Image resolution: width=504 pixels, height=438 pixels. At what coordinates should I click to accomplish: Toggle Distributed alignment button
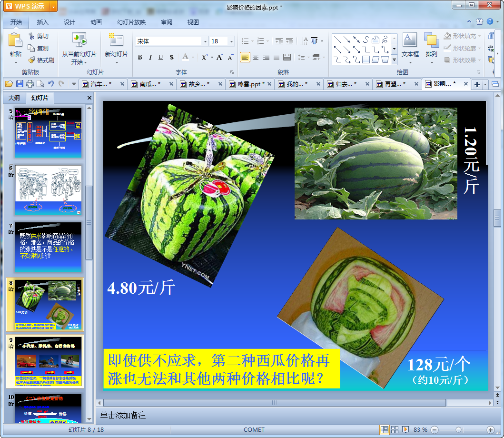(287, 57)
